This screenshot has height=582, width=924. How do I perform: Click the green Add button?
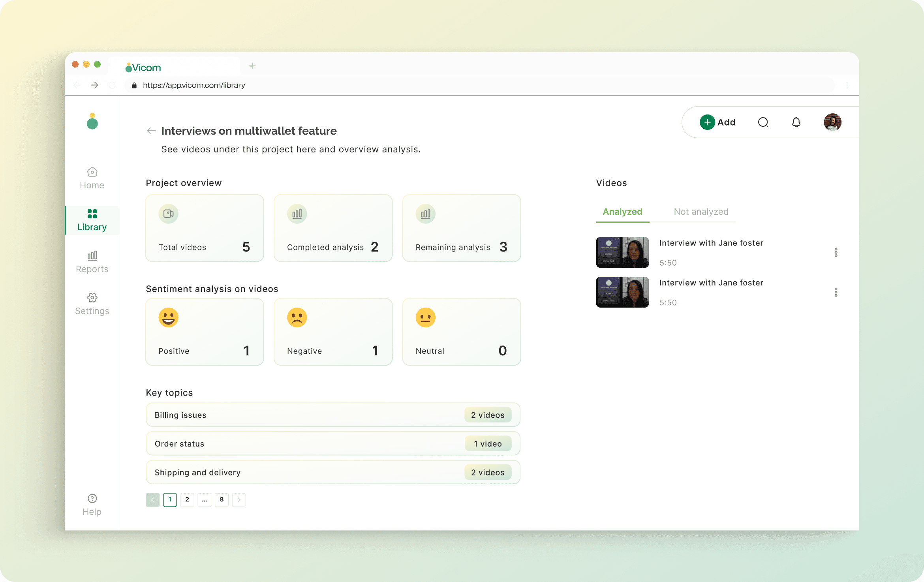click(x=717, y=122)
